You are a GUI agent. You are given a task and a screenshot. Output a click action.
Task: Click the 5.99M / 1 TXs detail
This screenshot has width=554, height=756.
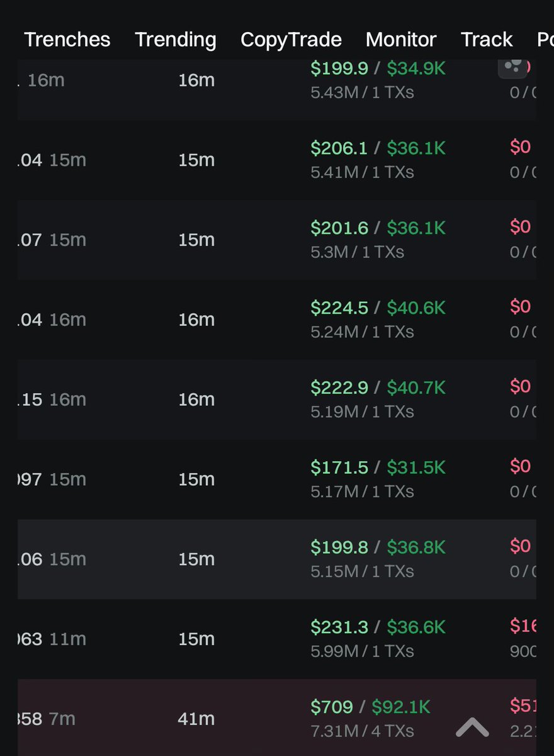click(x=362, y=651)
